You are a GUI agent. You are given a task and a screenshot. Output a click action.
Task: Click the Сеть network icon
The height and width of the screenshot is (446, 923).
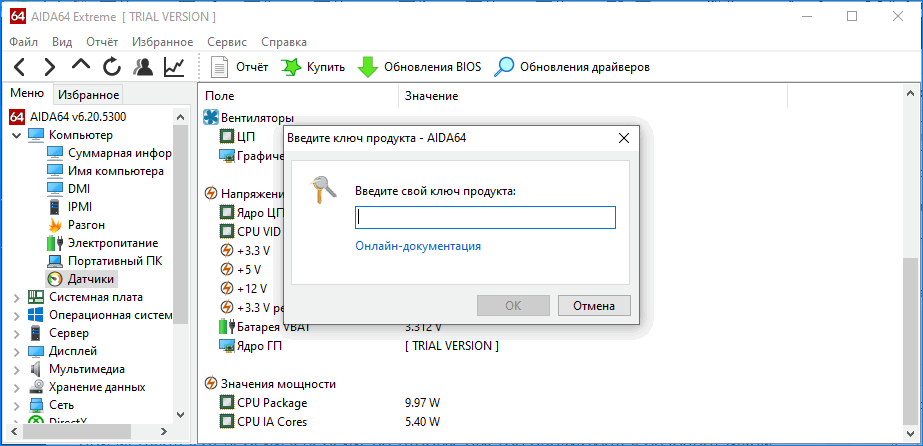[x=36, y=405]
